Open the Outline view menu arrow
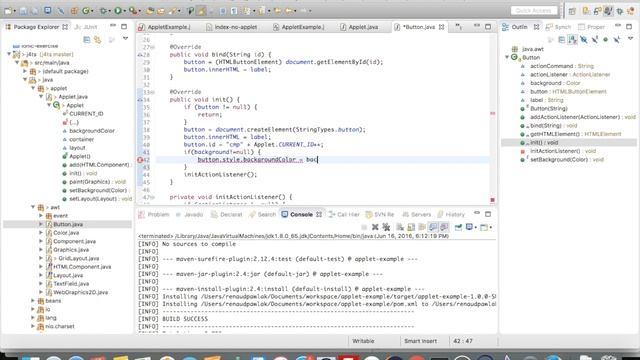 [631, 38]
